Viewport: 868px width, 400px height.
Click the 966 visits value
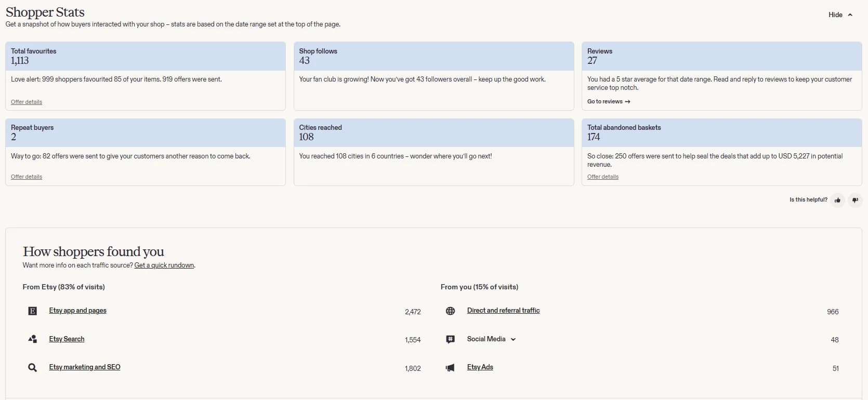click(833, 312)
